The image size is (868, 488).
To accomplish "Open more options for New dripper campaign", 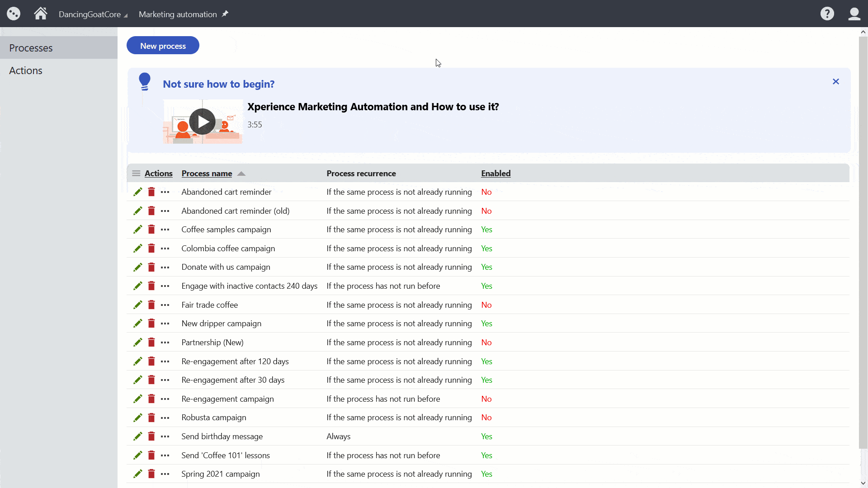I will [x=165, y=324].
